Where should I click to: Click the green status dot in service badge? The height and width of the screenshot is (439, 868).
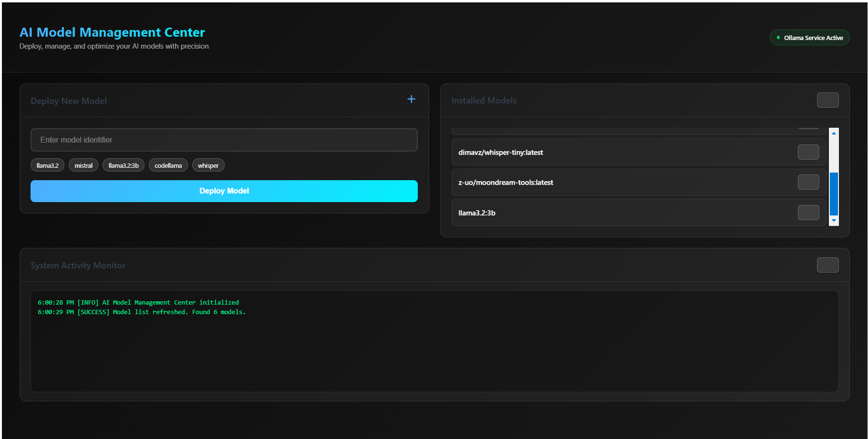coord(778,38)
